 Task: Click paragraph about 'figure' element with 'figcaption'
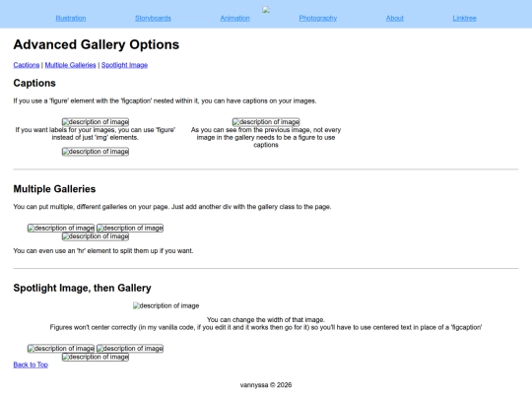pyautogui.click(x=165, y=100)
